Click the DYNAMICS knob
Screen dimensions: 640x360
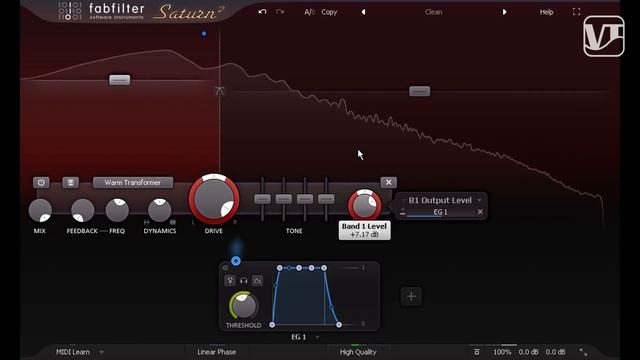pos(160,211)
